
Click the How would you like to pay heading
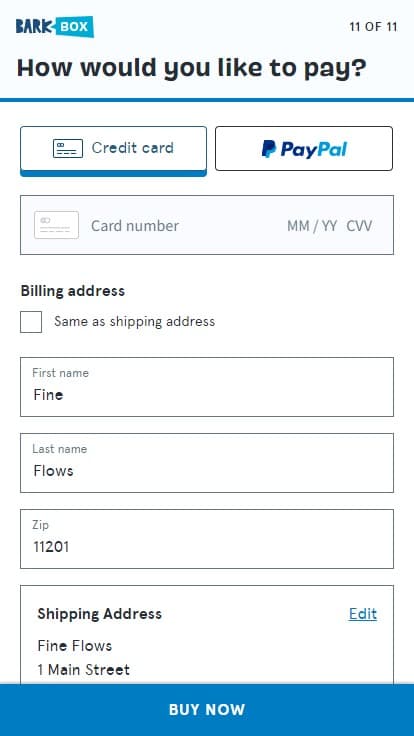point(192,68)
